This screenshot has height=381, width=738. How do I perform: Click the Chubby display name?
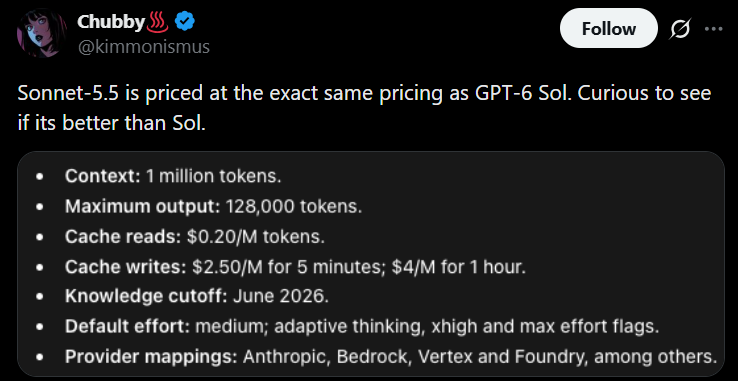point(111,22)
